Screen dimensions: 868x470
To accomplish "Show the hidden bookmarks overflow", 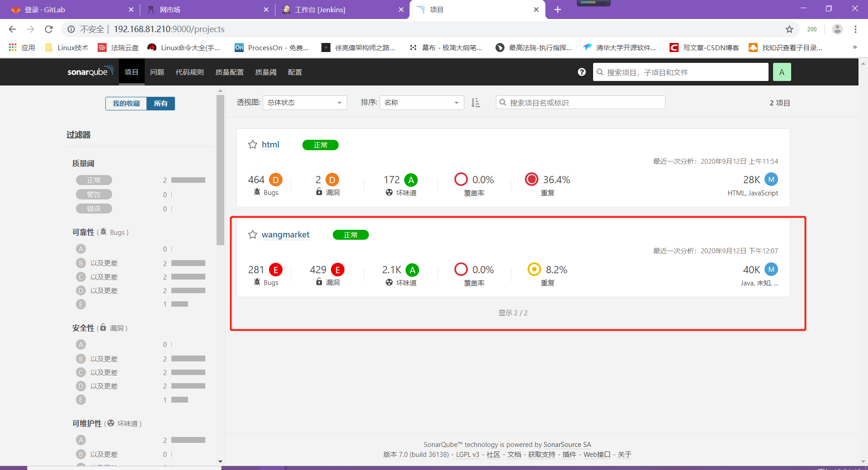I will tap(855, 47).
